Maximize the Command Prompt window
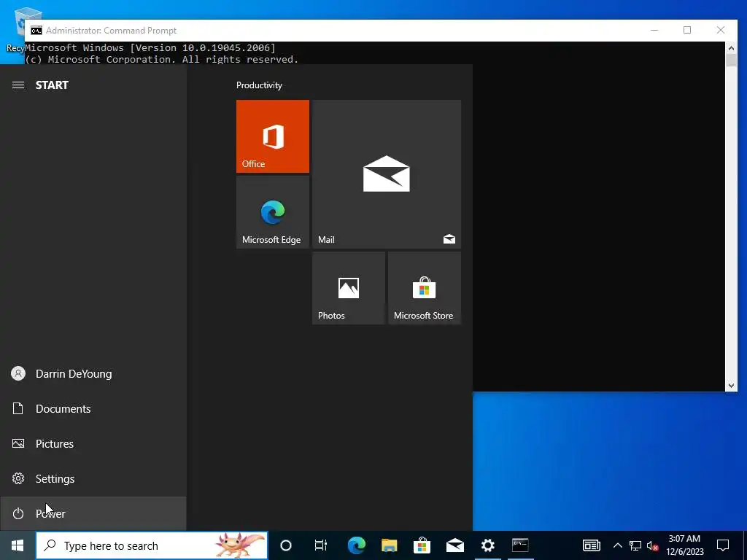Screen dimensions: 747x560 (x=687, y=30)
